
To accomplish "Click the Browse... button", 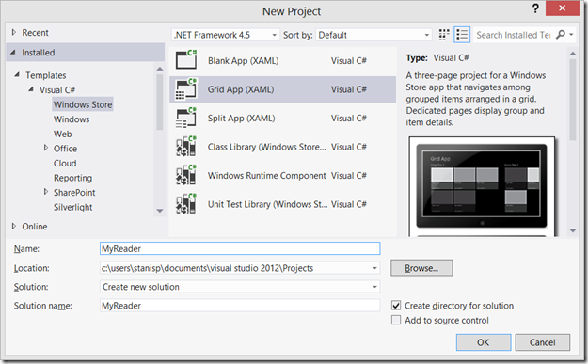I will tap(421, 268).
